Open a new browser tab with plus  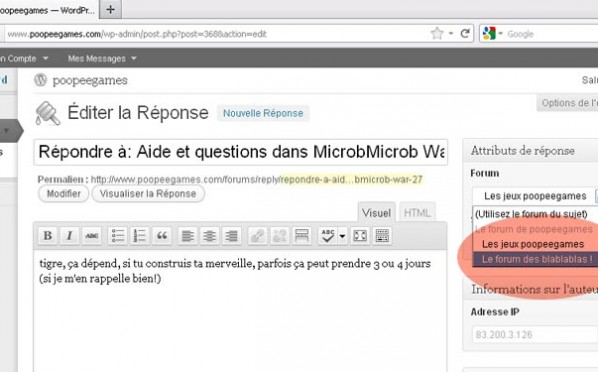[x=110, y=9]
